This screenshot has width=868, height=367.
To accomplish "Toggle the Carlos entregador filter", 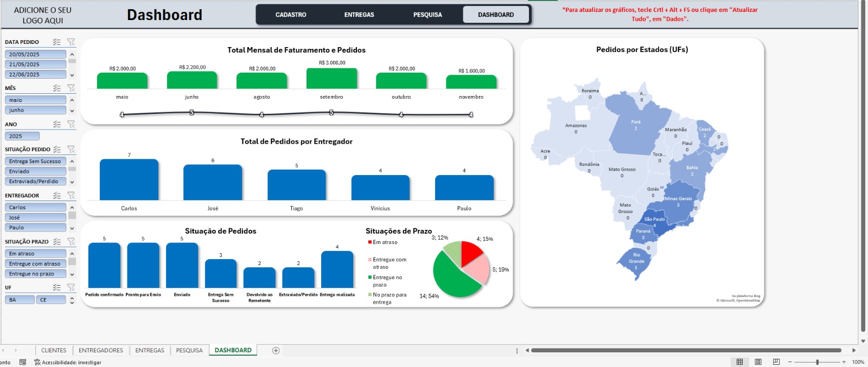I will (36, 207).
